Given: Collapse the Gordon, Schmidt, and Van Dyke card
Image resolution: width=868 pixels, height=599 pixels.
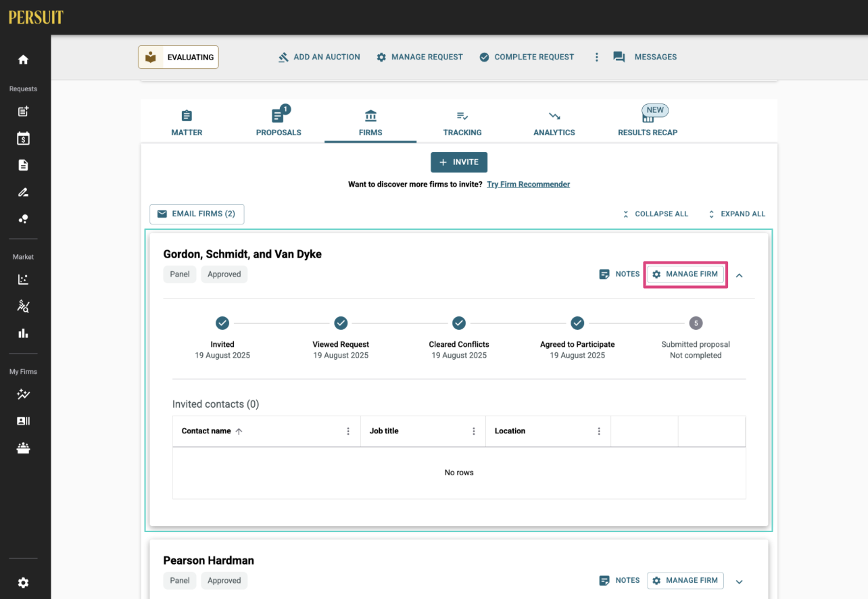Looking at the screenshot, I should click(739, 275).
